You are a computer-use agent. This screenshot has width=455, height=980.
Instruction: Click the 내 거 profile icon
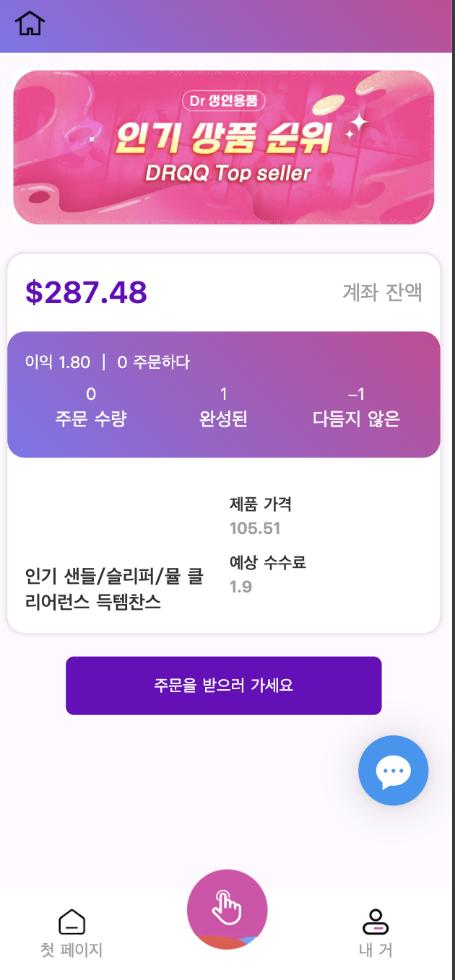(x=376, y=922)
